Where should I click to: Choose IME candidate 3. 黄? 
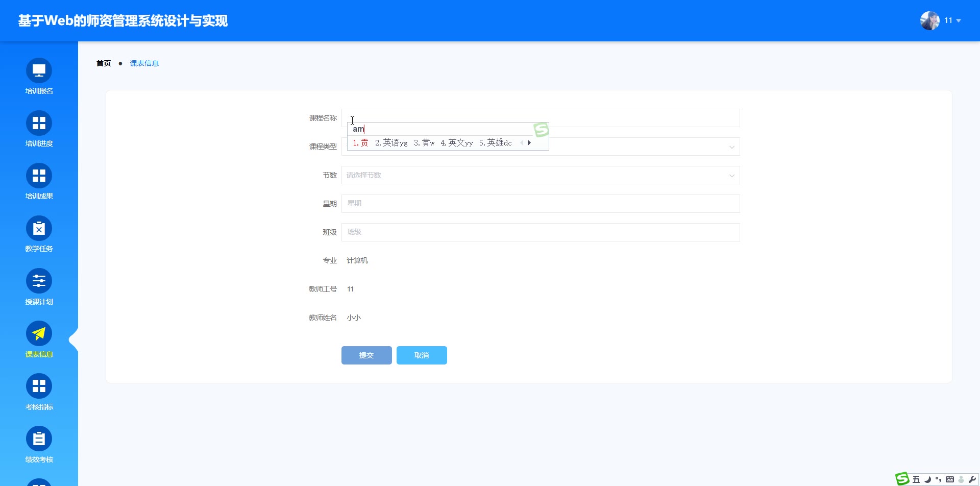pyautogui.click(x=424, y=143)
